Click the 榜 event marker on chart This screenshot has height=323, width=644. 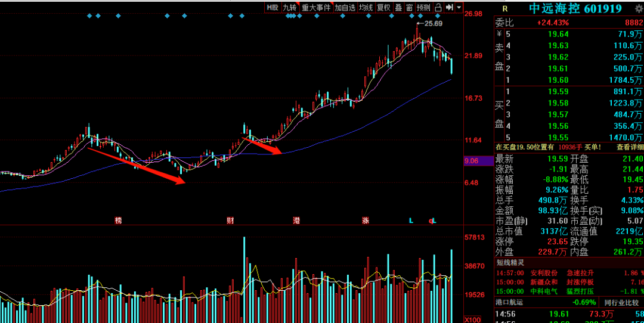[118, 220]
